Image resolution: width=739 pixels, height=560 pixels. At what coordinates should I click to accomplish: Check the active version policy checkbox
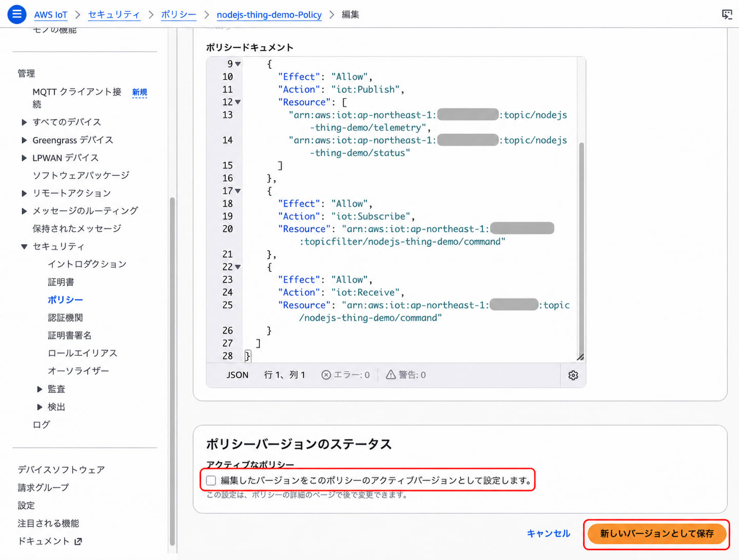[211, 481]
